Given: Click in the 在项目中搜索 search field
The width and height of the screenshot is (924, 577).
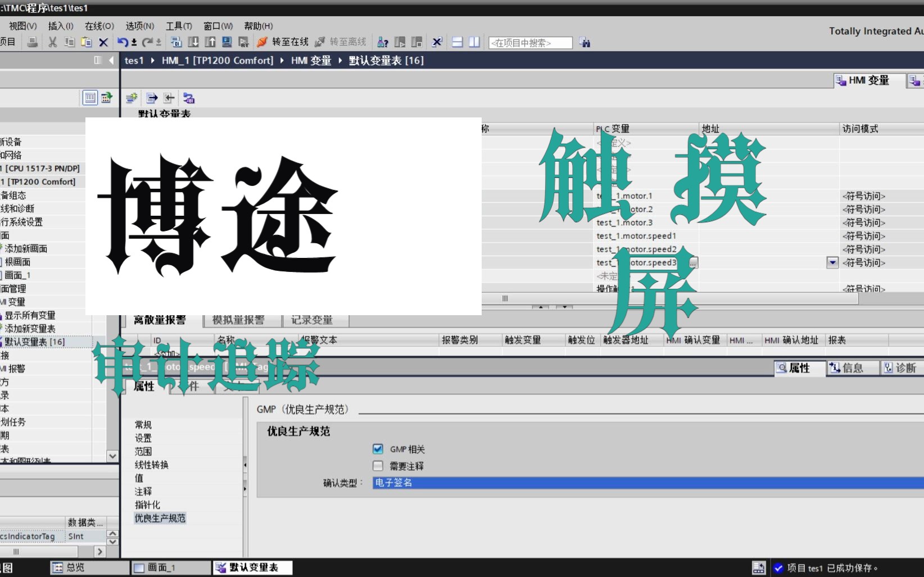Looking at the screenshot, I should (x=531, y=43).
